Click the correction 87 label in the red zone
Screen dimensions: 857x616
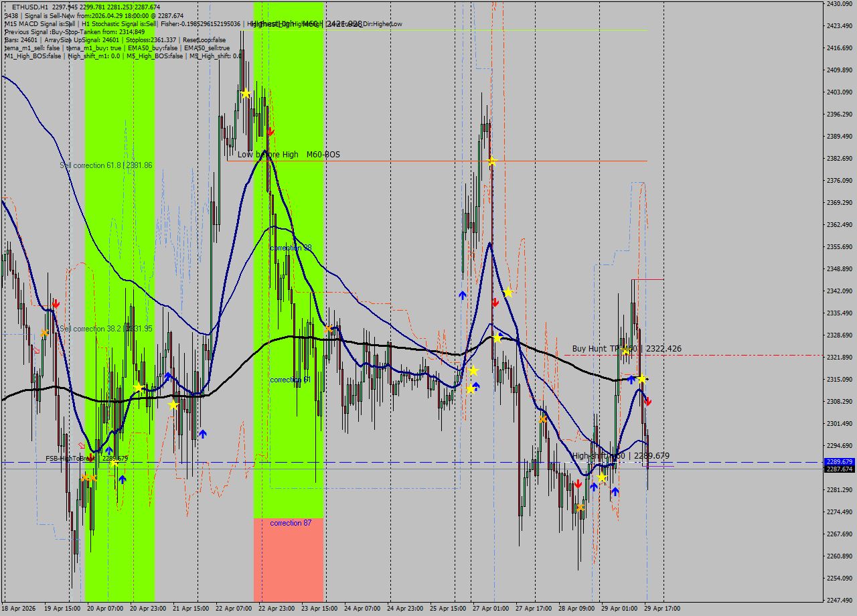click(291, 523)
